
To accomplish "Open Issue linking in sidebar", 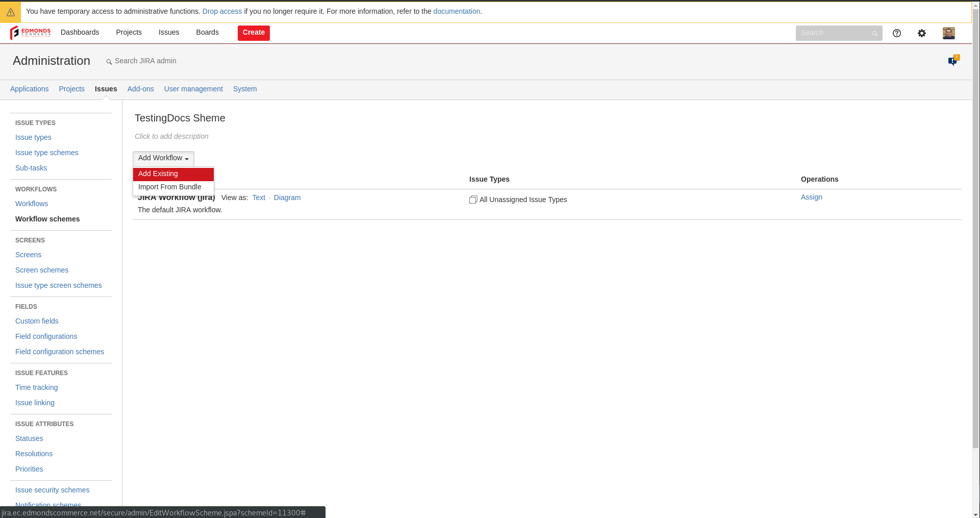I will [x=35, y=403].
